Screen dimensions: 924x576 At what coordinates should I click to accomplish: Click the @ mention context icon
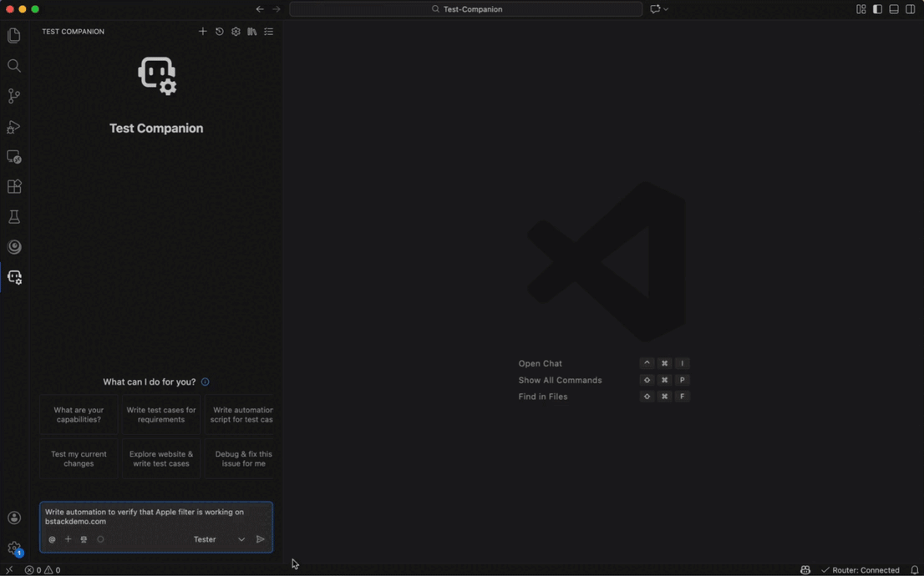click(52, 539)
